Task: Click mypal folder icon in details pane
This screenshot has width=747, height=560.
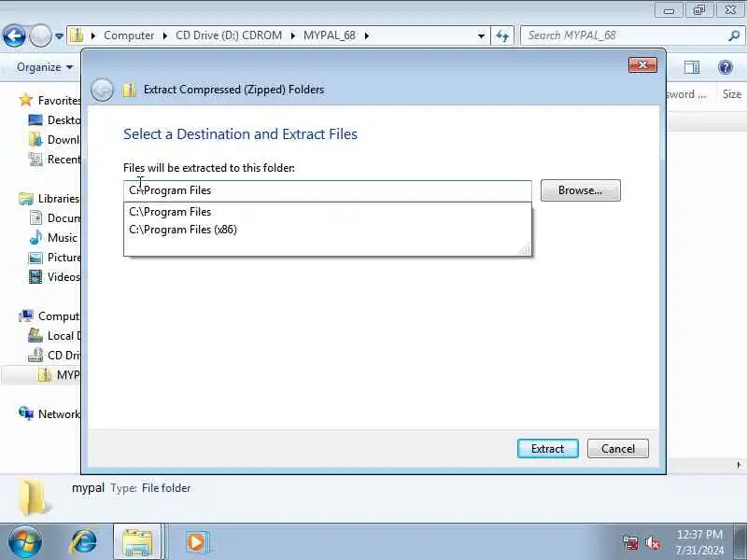Action: (35, 497)
